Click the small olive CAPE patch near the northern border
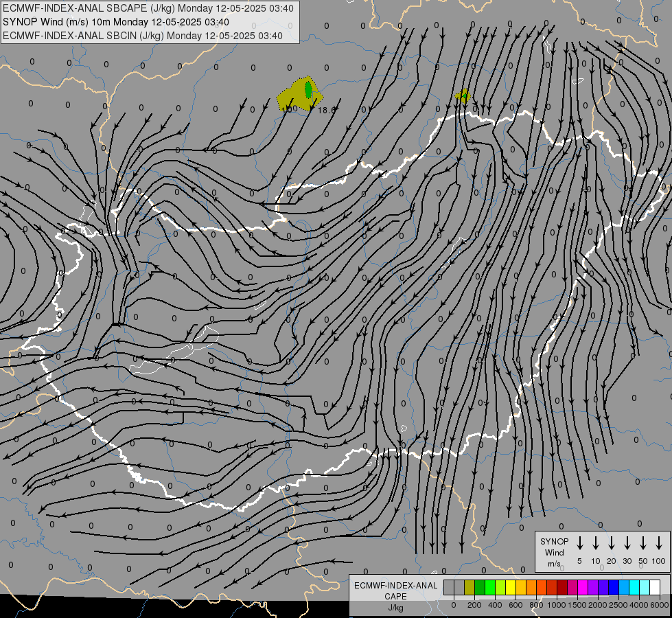 click(x=463, y=95)
